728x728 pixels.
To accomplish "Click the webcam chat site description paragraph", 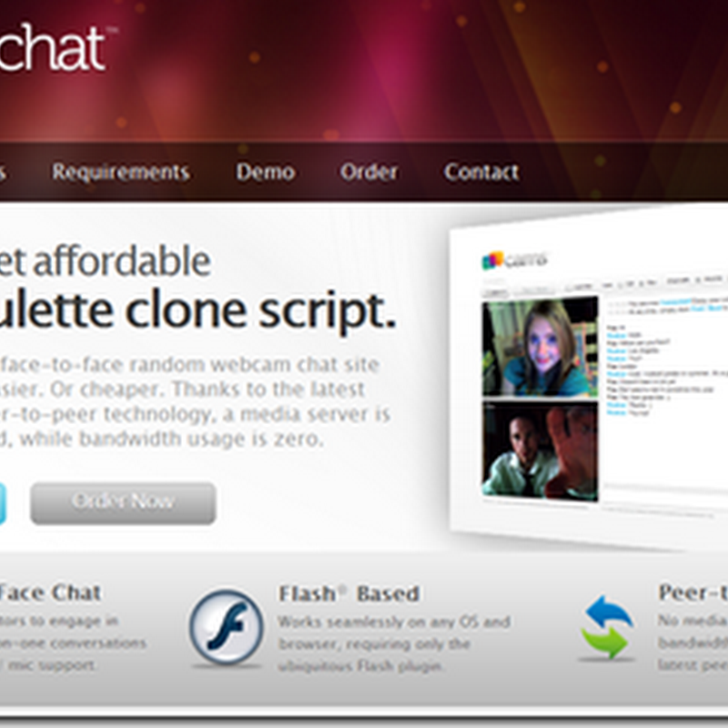I will pos(195,401).
